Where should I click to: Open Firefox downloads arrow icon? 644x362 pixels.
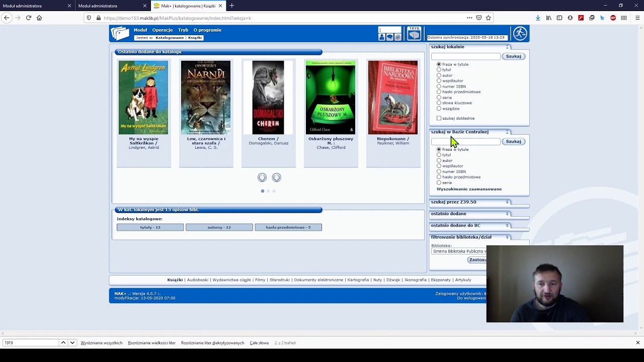click(538, 18)
